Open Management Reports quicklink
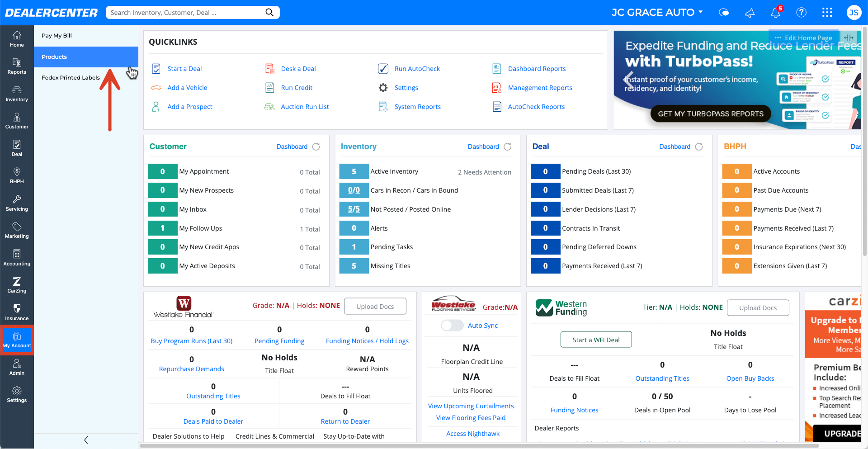 pyautogui.click(x=540, y=88)
